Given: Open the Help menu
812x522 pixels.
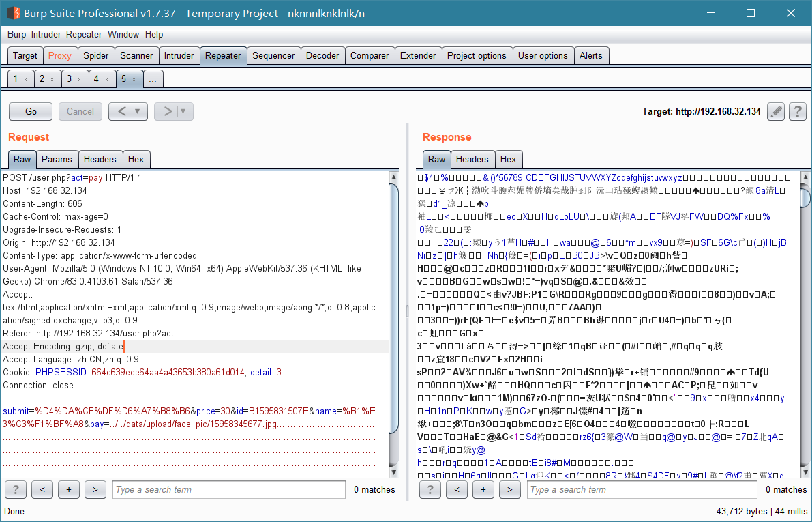Looking at the screenshot, I should (x=154, y=34).
